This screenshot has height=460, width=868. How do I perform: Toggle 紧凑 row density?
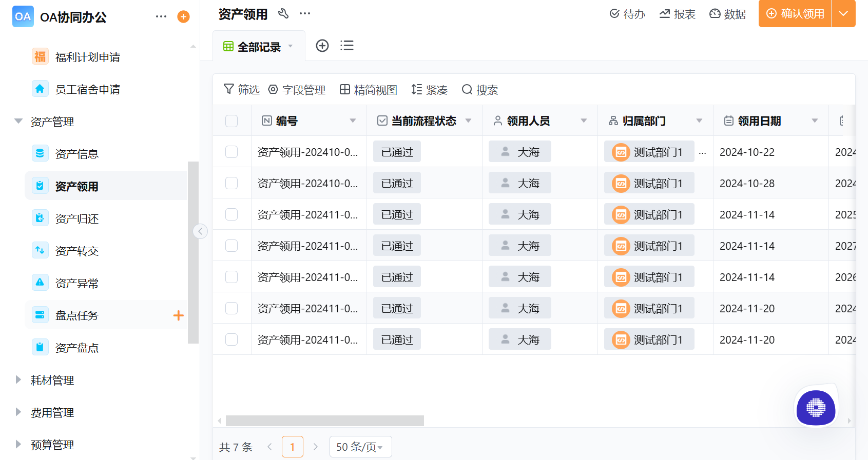click(x=430, y=90)
